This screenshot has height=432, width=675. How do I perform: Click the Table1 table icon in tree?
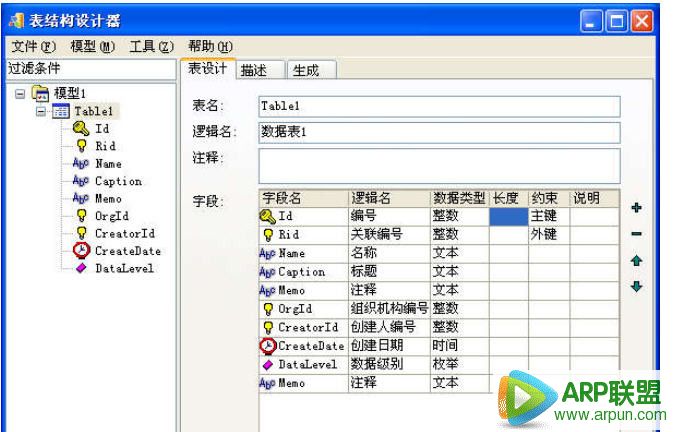(60, 111)
